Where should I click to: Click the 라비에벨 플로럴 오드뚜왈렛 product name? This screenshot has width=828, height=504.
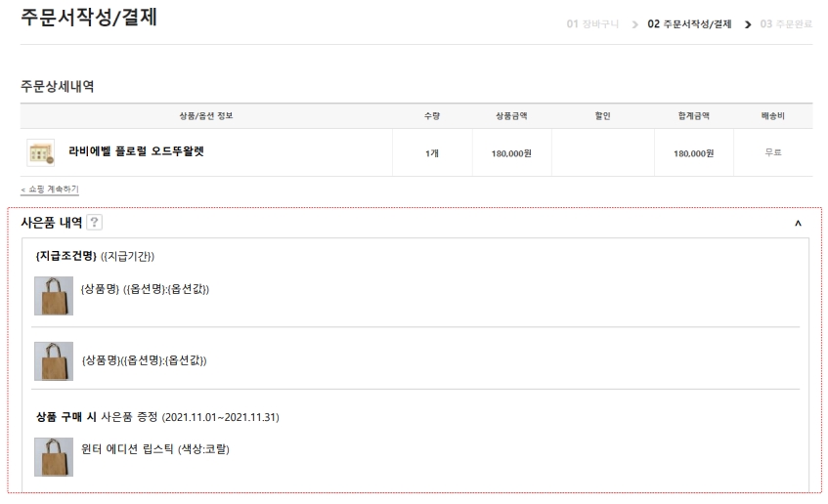pyautogui.click(x=136, y=152)
